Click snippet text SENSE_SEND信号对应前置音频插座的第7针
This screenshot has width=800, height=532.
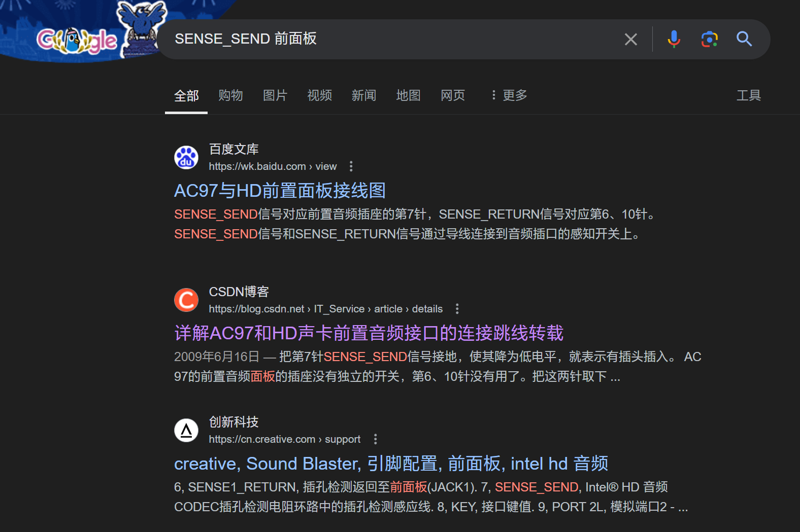click(x=299, y=215)
